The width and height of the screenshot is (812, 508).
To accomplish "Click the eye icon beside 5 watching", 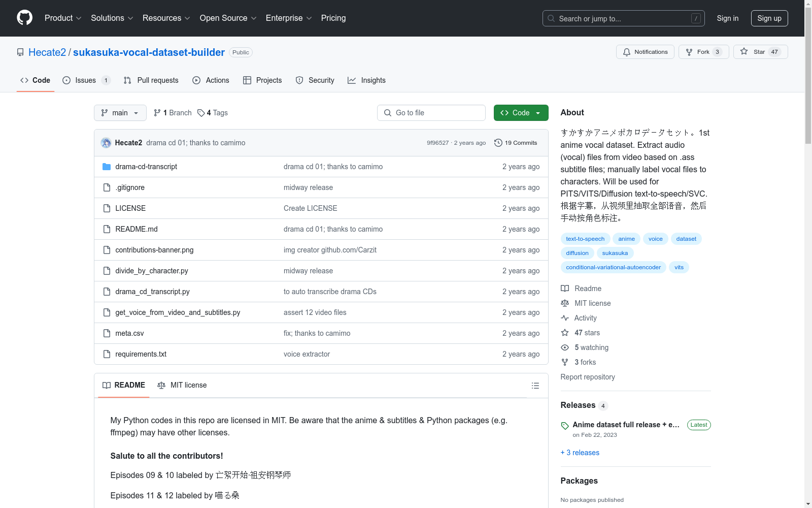I will (565, 347).
